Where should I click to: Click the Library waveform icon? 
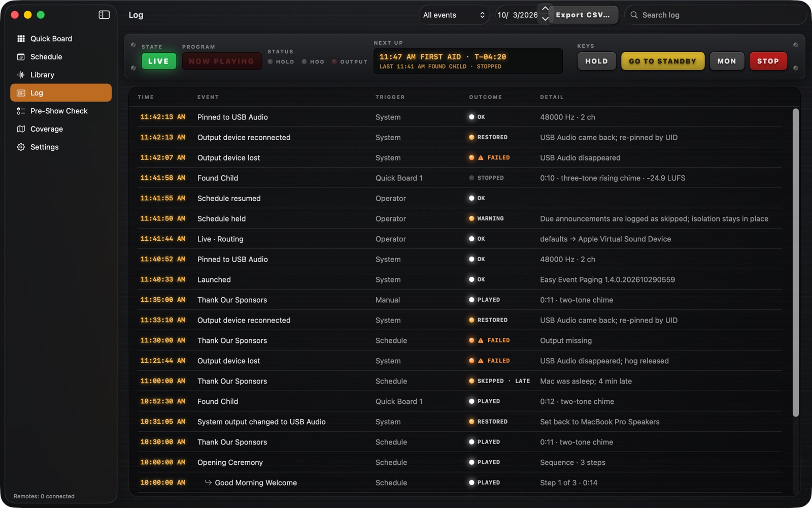[21, 75]
